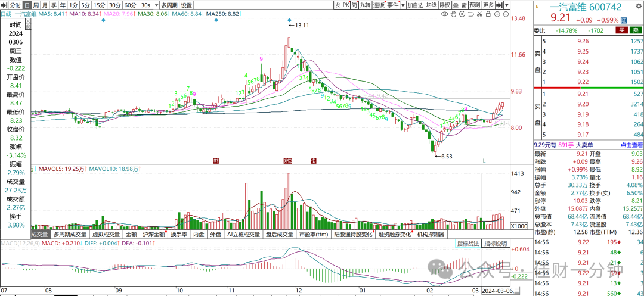Click the 叠 overlay toolbar icon

[x=455, y=5]
